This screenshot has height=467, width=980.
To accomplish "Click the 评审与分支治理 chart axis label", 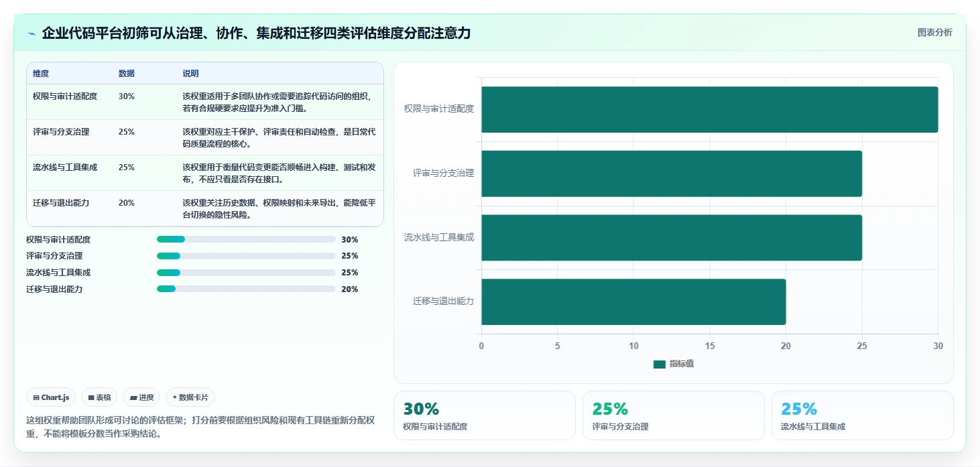I will point(443,173).
